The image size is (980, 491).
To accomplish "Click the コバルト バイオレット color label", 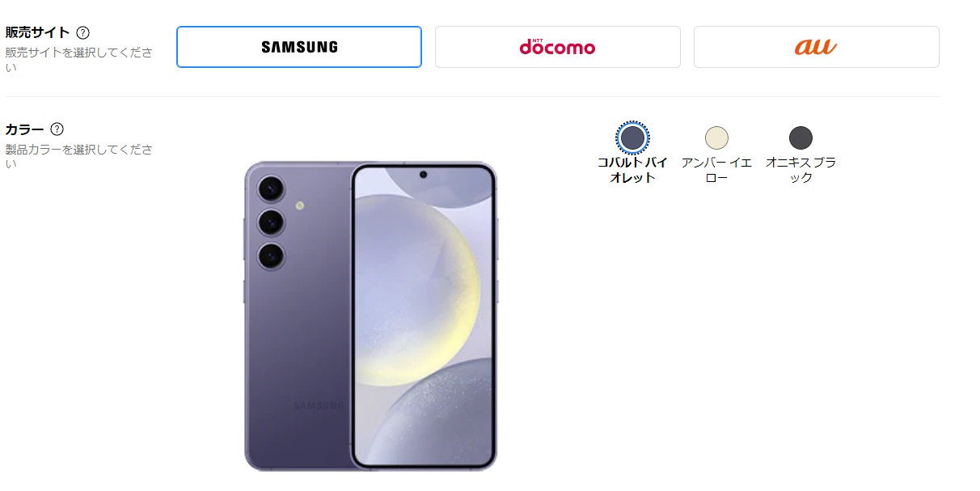I will point(632,170).
